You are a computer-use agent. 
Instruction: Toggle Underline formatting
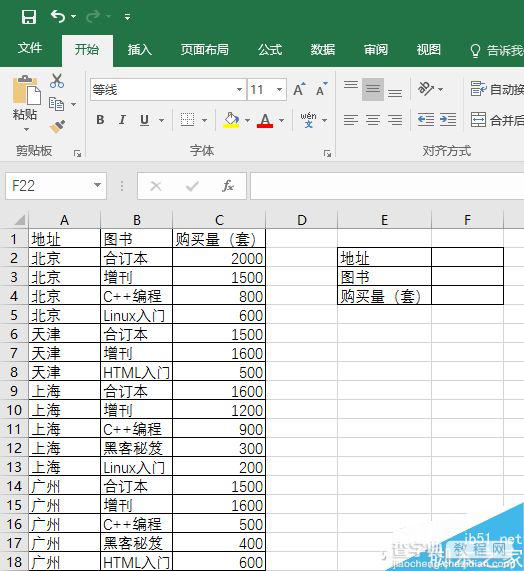tap(145, 120)
